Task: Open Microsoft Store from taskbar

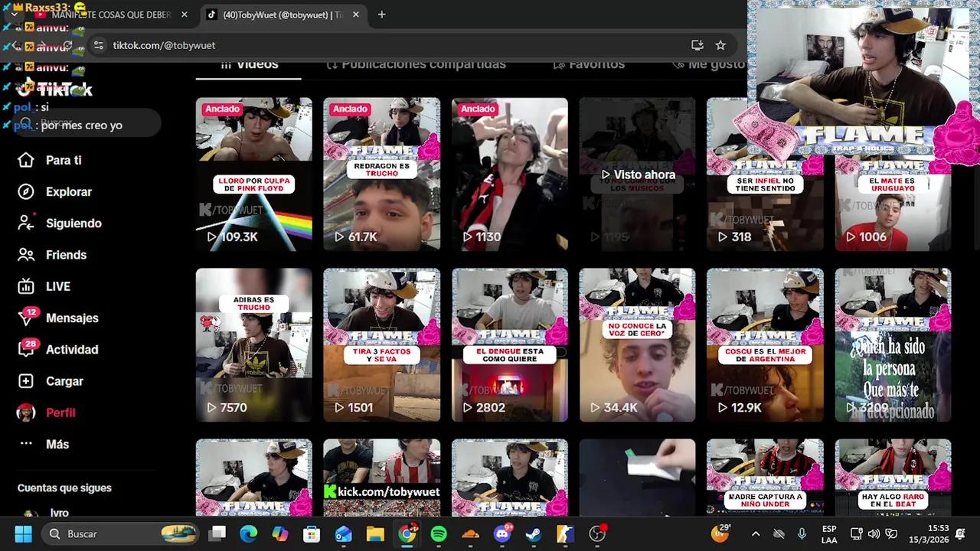Action: (312, 533)
